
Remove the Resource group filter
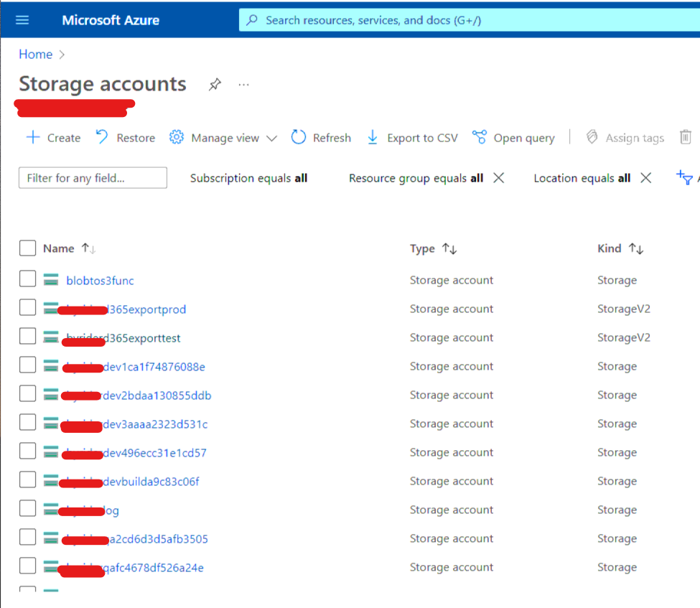(499, 178)
